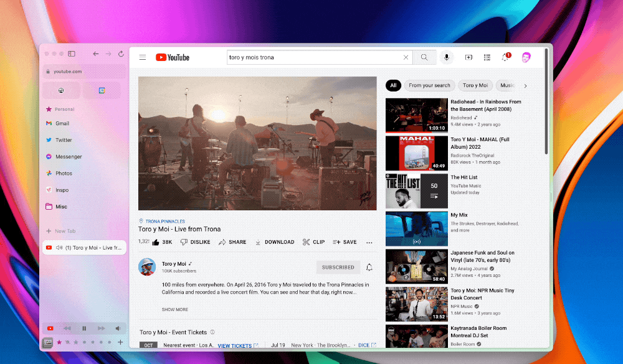The image size is (623, 364).
Task: Show more filter chips with the chevron
Action: pos(525,86)
